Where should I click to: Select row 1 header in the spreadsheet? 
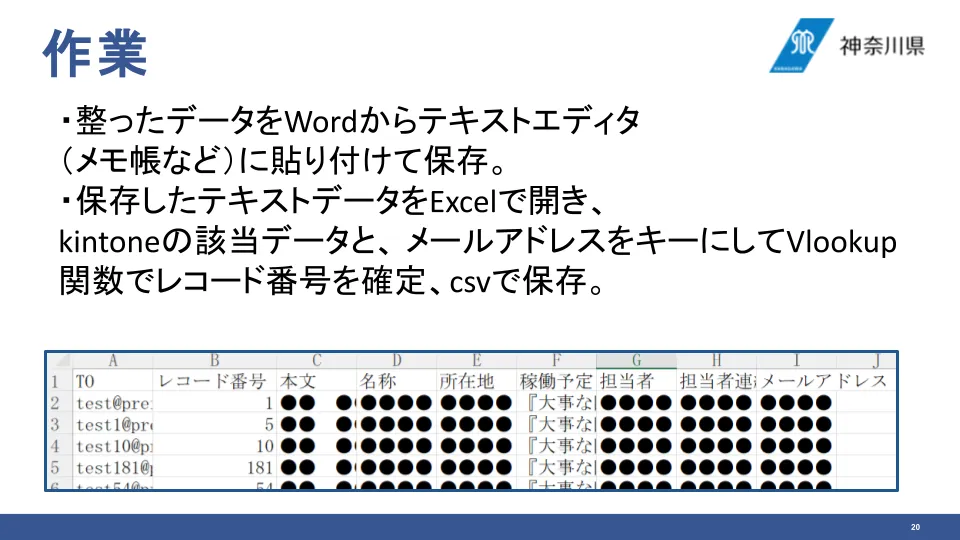(59, 381)
